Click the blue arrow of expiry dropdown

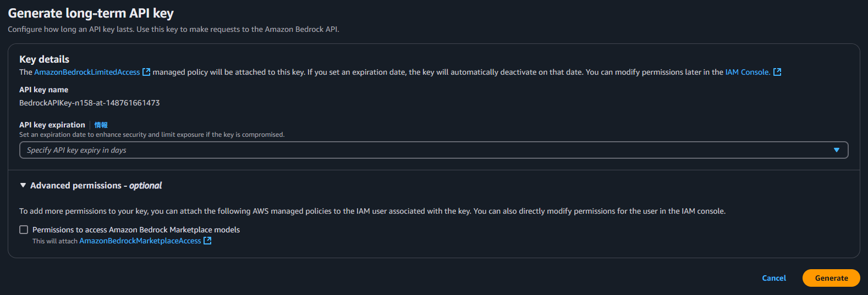(x=837, y=150)
